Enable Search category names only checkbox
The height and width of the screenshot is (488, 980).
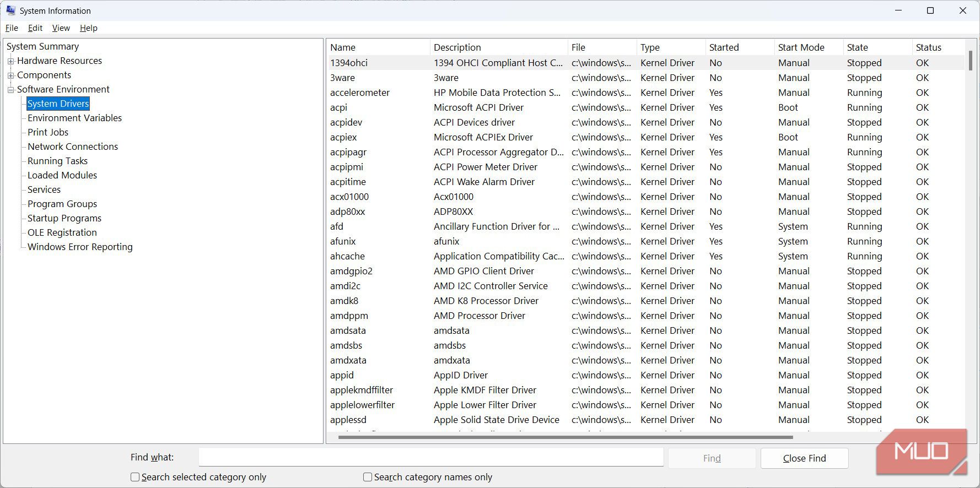pyautogui.click(x=367, y=477)
